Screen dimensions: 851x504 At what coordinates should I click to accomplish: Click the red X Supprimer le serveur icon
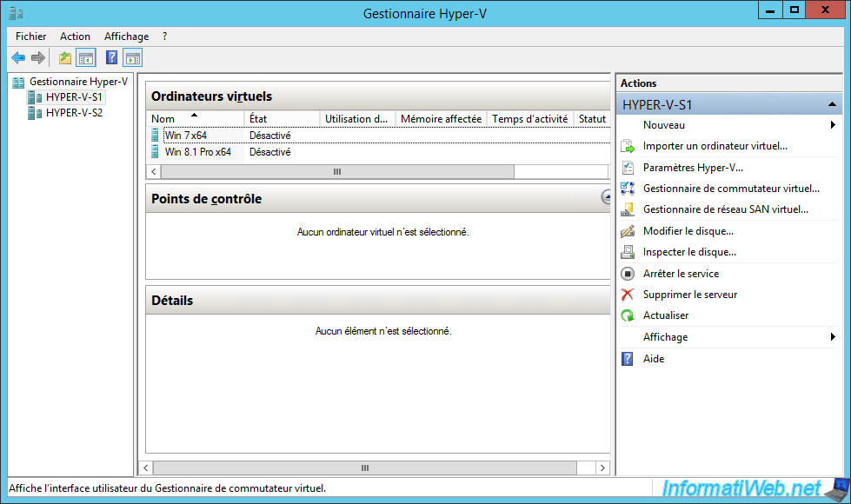pyautogui.click(x=628, y=295)
